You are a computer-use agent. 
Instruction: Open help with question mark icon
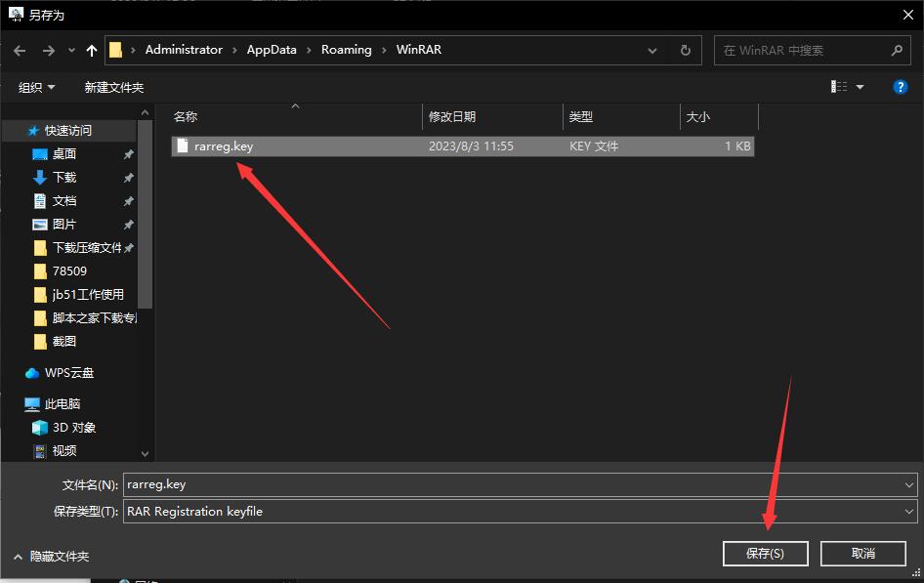(900, 87)
